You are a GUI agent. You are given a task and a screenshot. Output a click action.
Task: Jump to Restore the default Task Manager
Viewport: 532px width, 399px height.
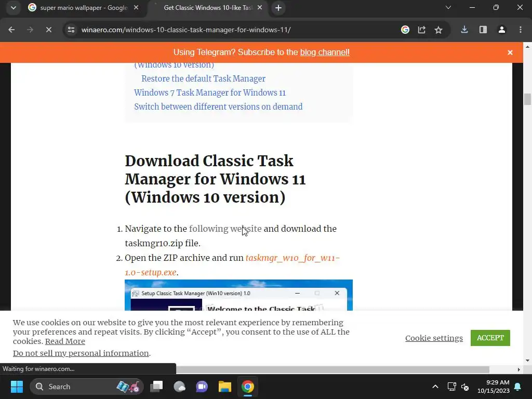pos(203,79)
